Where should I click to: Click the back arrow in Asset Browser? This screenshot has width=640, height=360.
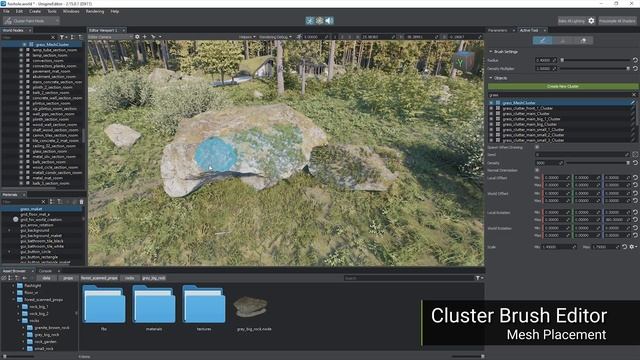pos(24,278)
